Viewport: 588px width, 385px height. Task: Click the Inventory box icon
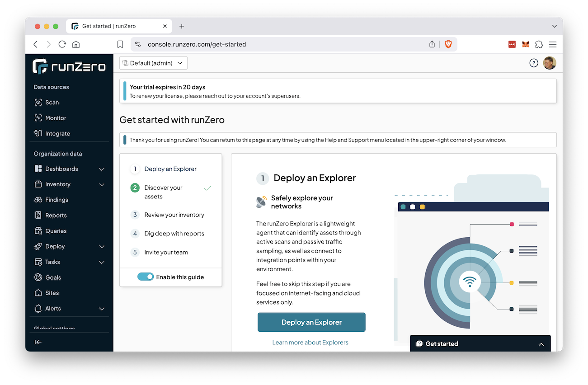click(x=38, y=184)
